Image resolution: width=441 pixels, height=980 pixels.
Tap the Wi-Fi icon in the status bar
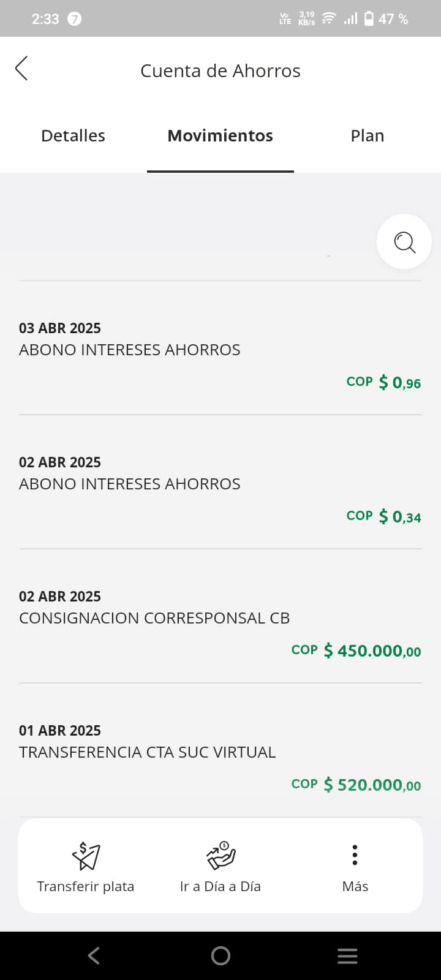pyautogui.click(x=329, y=18)
